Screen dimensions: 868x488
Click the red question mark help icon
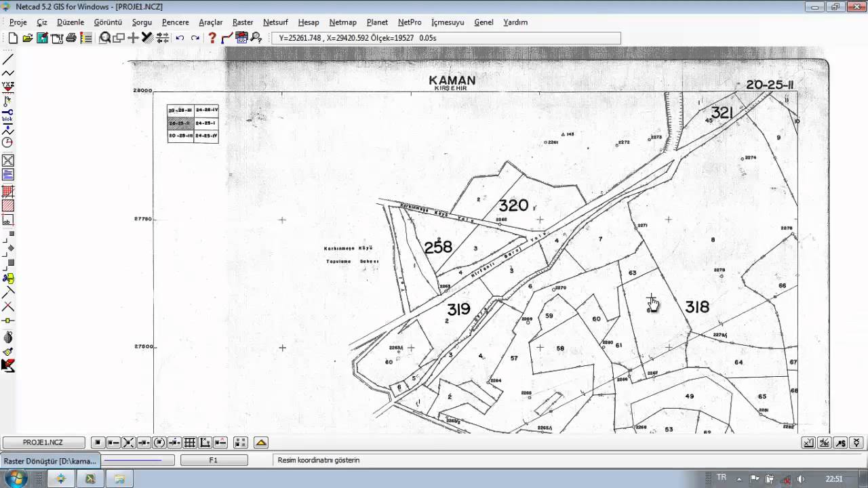point(212,39)
